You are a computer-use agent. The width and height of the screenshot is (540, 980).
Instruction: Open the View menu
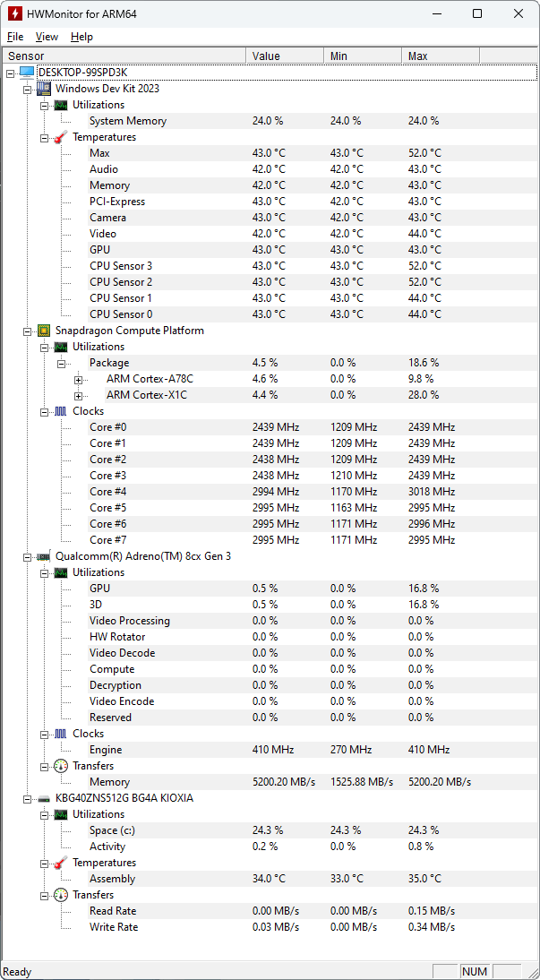(47, 37)
